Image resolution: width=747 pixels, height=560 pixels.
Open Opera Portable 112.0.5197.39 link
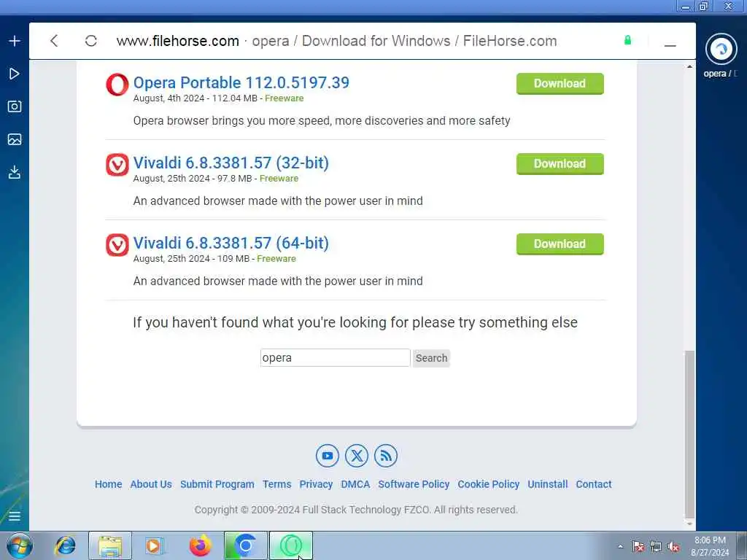click(241, 82)
